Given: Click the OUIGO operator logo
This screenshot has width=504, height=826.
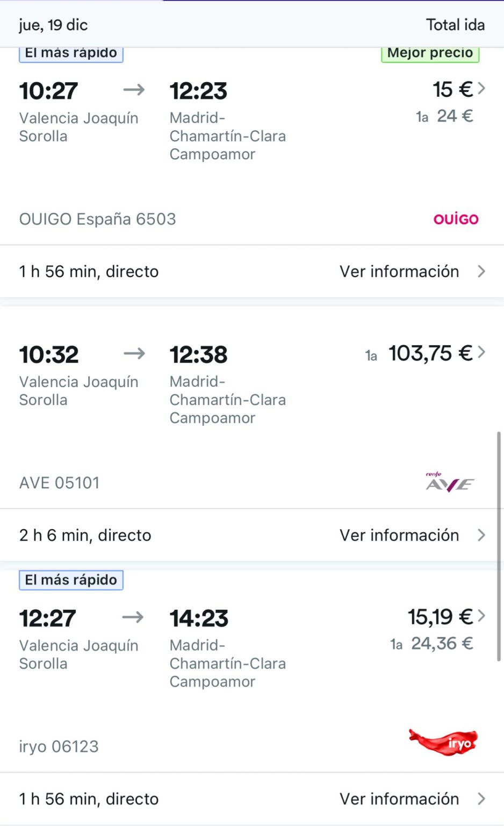Looking at the screenshot, I should (456, 219).
